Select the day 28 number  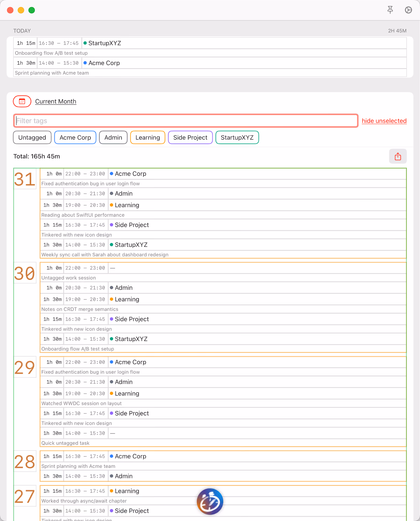tap(25, 461)
